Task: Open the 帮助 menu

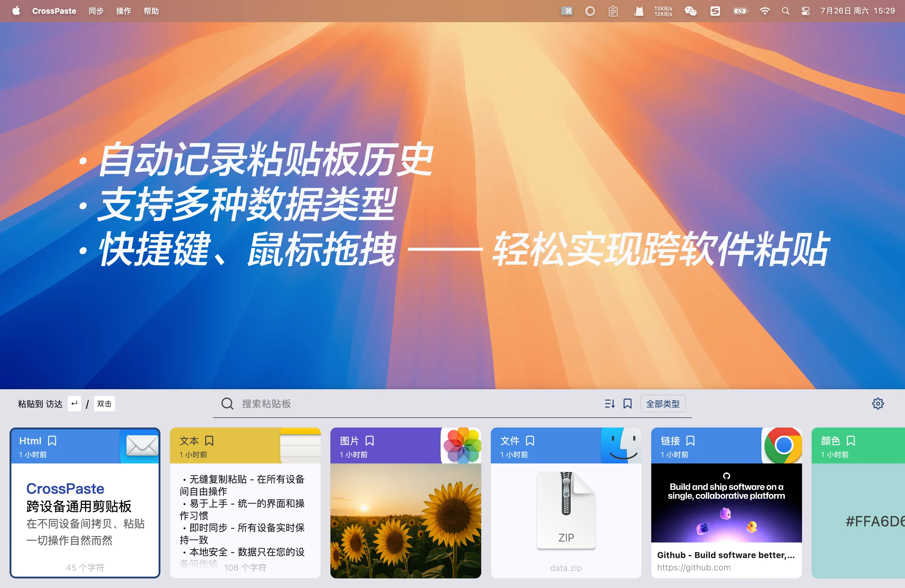Action: (x=151, y=11)
